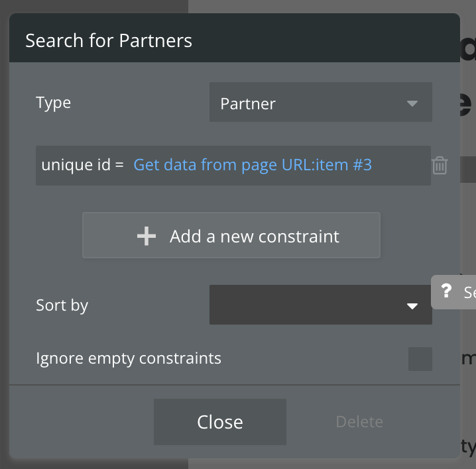Click the Sort by label
The width and height of the screenshot is (476, 469).
tap(62, 305)
